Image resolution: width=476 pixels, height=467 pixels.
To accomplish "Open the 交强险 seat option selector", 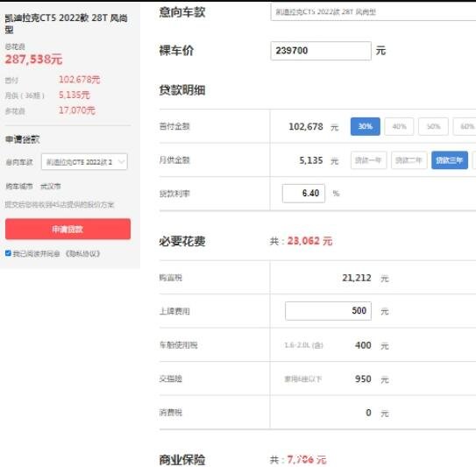I will click(302, 379).
